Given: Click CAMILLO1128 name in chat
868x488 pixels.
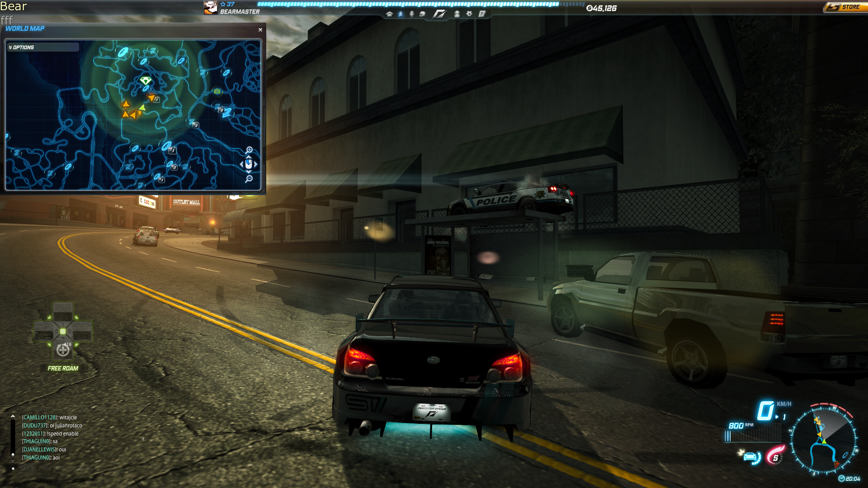Looking at the screenshot, I should 40,418.
